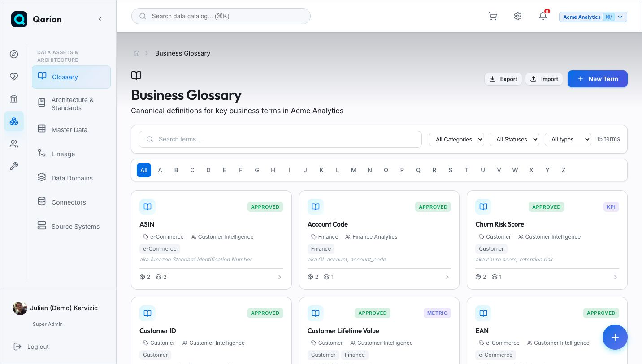Viewport: 642px width, 364px height.
Task: Open Architecture & Standards in sidebar
Action: [x=71, y=104]
